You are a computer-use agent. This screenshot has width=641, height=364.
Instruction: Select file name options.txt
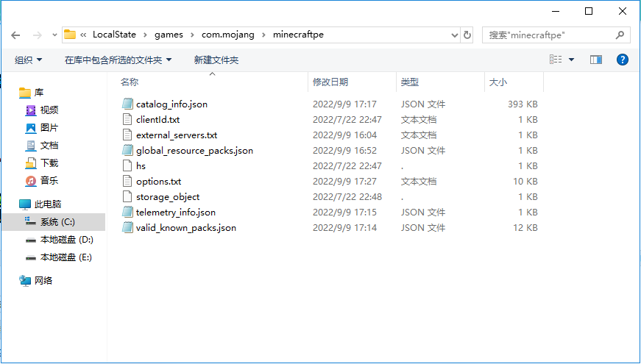click(159, 182)
